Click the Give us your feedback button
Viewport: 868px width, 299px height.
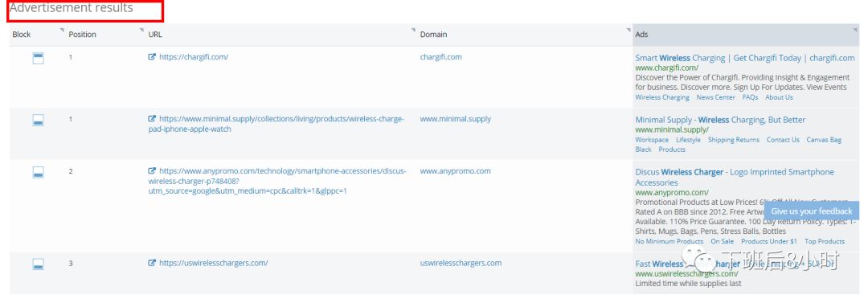click(x=812, y=211)
